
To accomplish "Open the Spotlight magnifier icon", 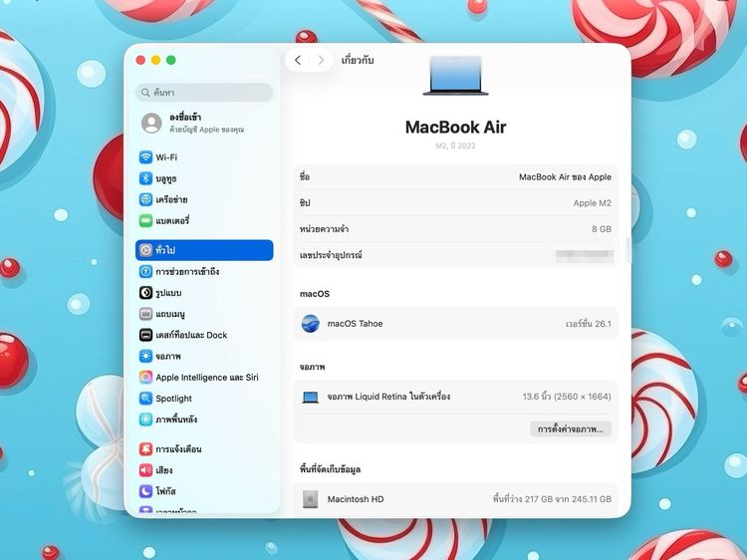I will pos(145,399).
